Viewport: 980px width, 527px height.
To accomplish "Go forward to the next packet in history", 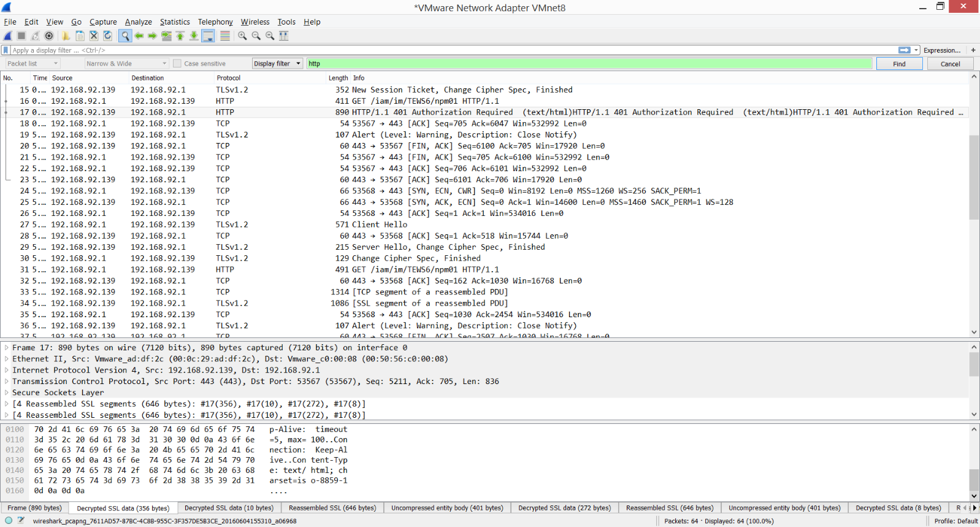I will 153,36.
